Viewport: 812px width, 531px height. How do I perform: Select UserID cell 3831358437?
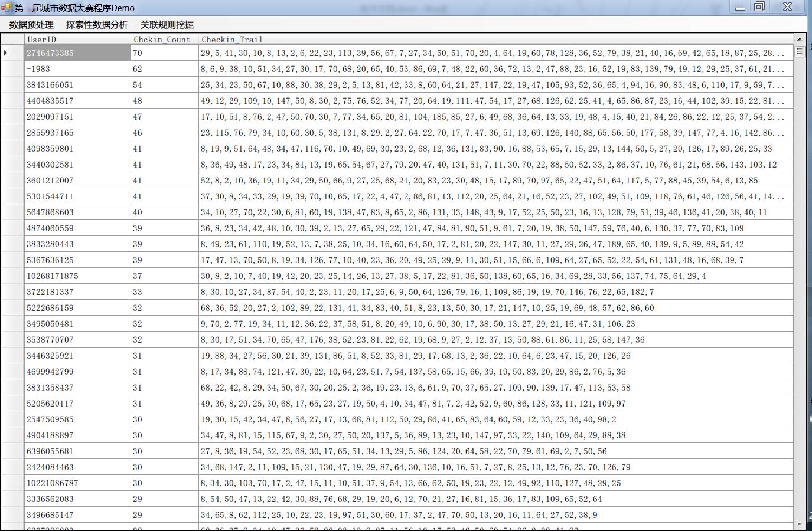coord(77,388)
